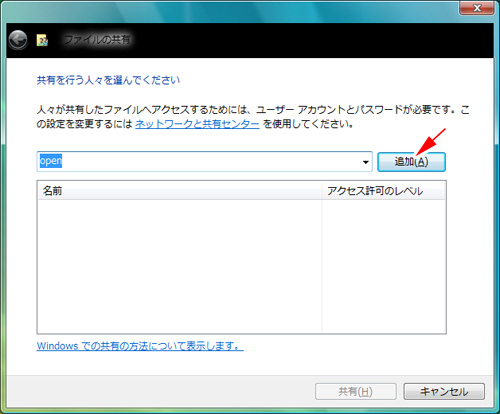
Task: Click the heading 共有を行う人々を選んでください
Action: click(108, 80)
